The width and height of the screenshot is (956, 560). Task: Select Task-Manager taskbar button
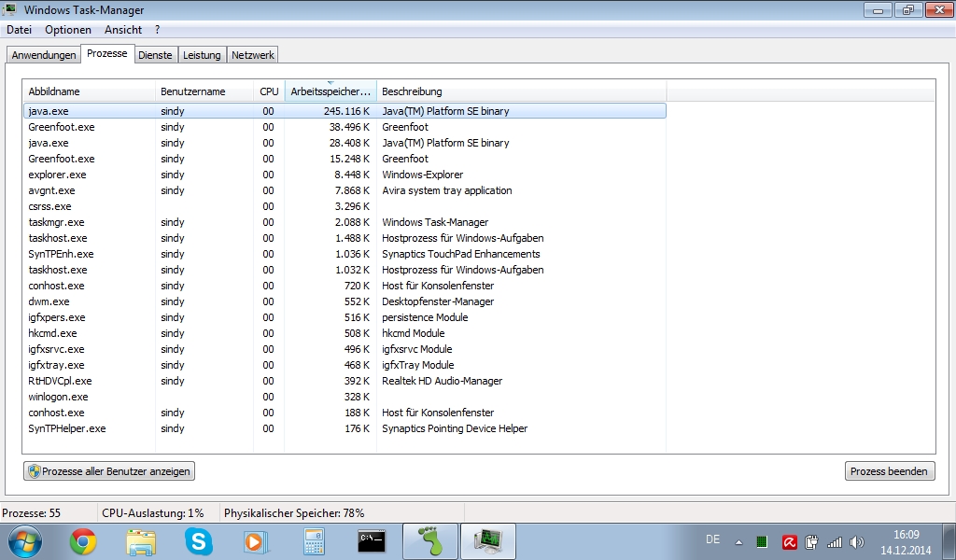(487, 541)
